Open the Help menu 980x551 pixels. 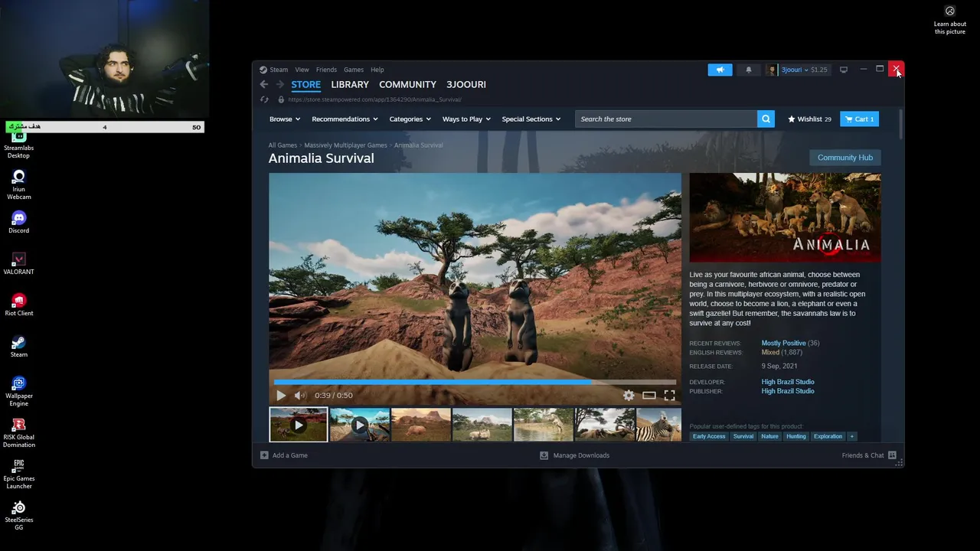tap(377, 70)
